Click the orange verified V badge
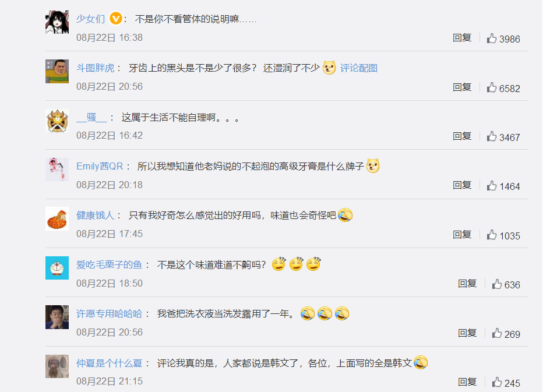This screenshot has height=392, width=543. pyautogui.click(x=116, y=19)
